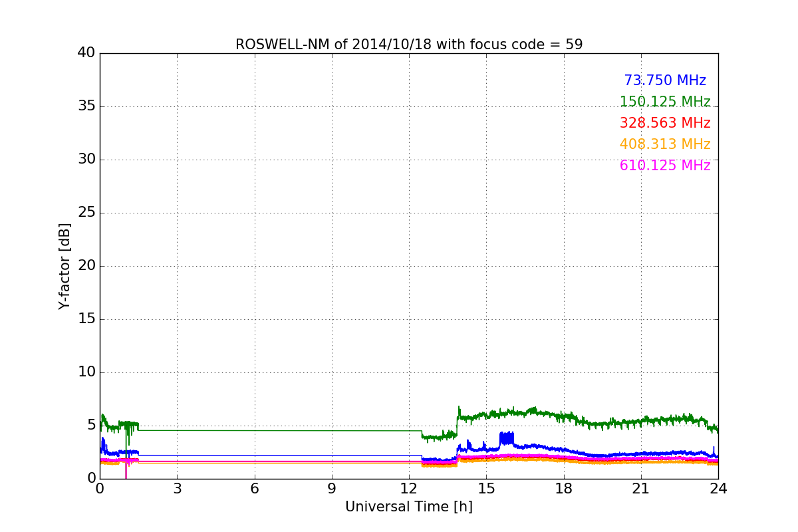Click the y-axis tick label 30
The width and height of the screenshot is (798, 532).
86,160
